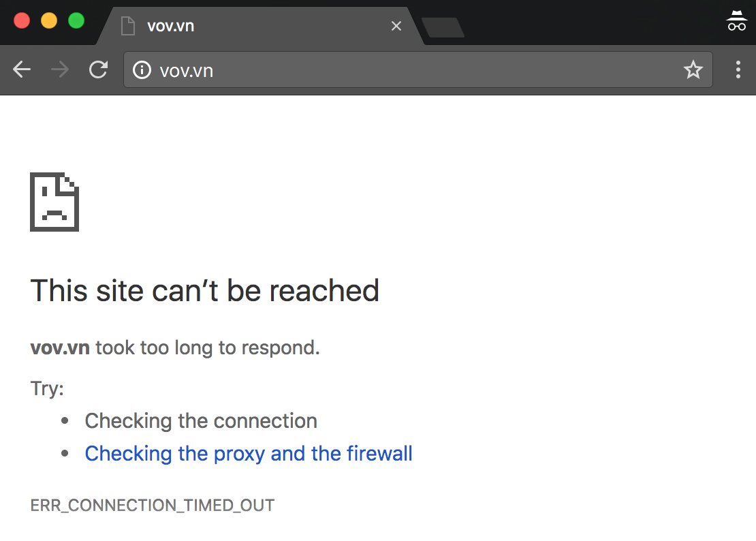This screenshot has height=541, width=756.
Task: Focus the address bar showing vov.vn
Action: tap(409, 69)
